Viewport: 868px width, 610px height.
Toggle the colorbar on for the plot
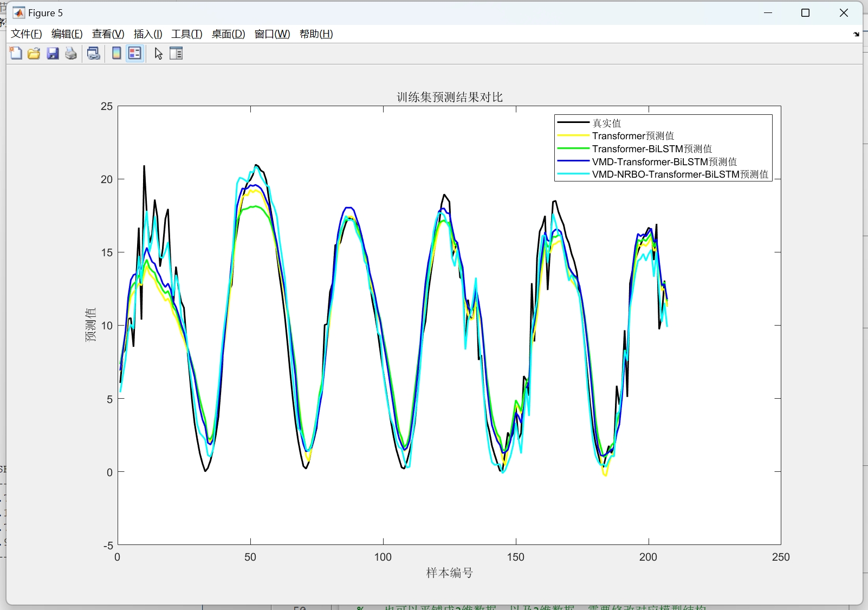tap(115, 53)
